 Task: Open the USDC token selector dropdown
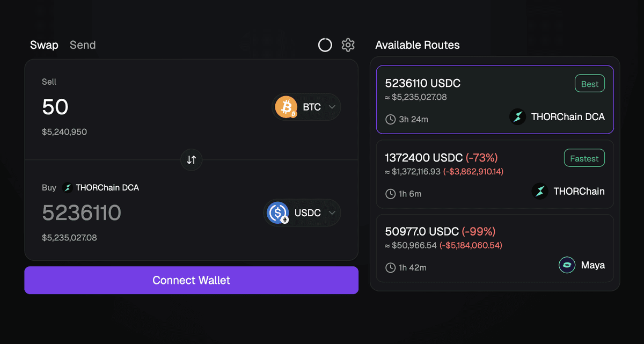[302, 213]
